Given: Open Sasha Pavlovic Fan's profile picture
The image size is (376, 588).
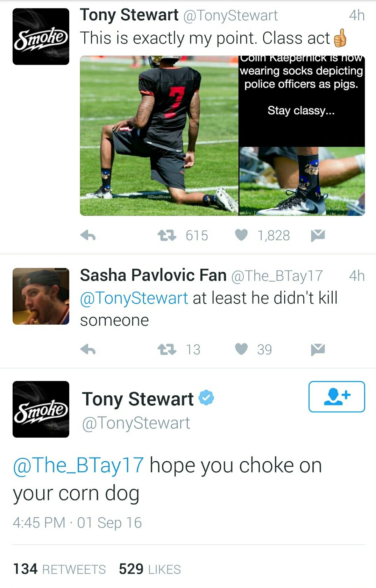Looking at the screenshot, I should click(x=41, y=296).
